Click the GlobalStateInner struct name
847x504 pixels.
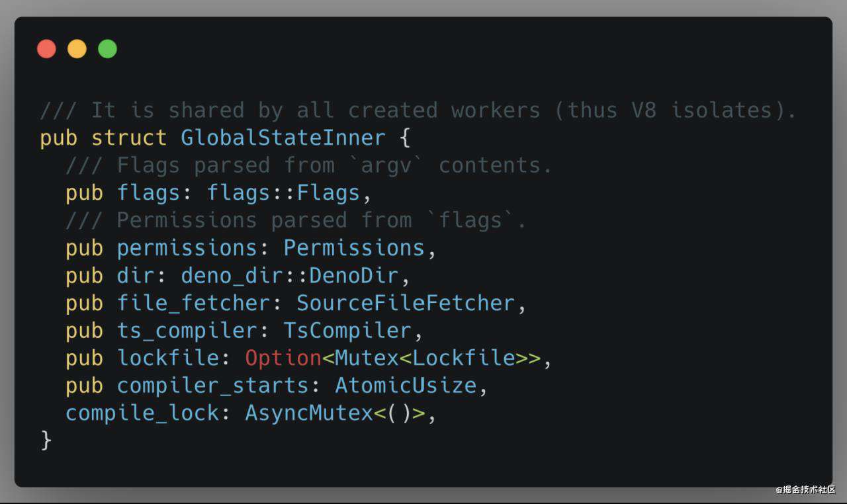(283, 138)
